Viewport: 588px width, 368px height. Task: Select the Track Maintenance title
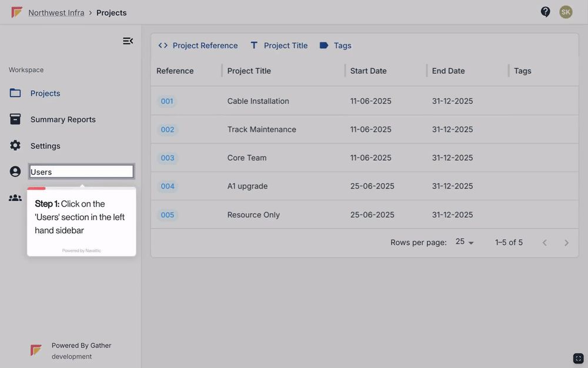tap(262, 130)
